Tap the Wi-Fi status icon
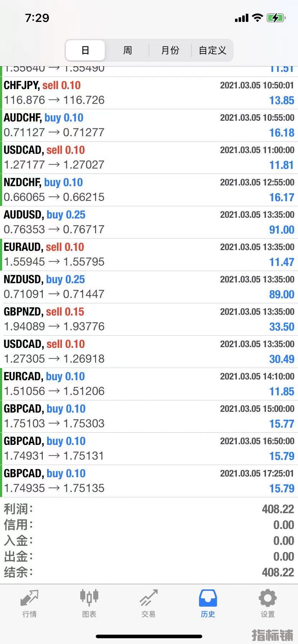The height and width of the screenshot is (644, 298). coord(257,18)
